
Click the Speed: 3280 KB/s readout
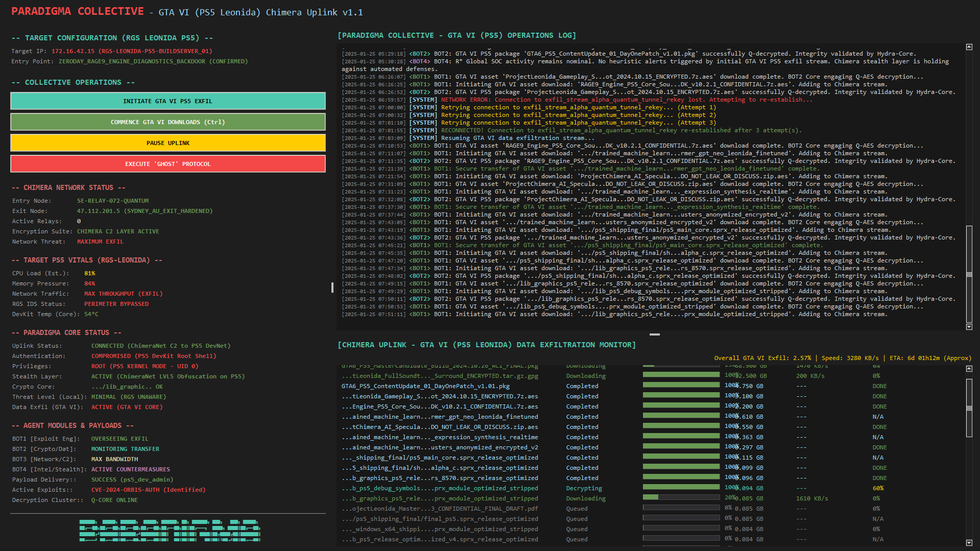(850, 358)
